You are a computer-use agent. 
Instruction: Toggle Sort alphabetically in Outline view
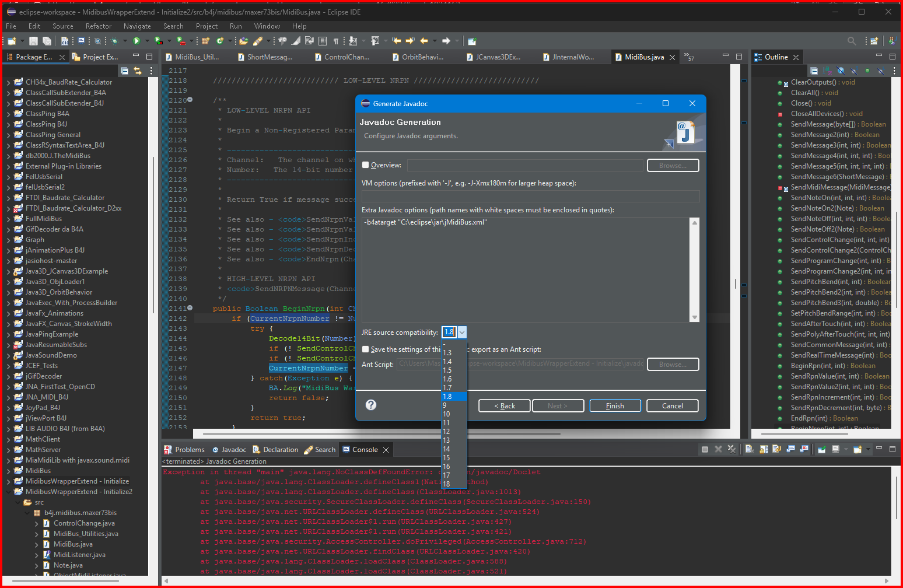coord(827,71)
